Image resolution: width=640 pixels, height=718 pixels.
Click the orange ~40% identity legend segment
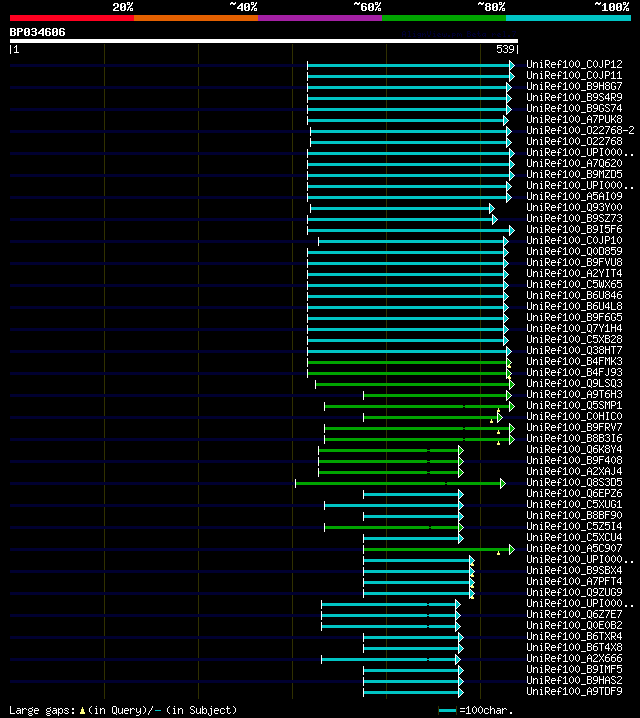click(x=196, y=18)
